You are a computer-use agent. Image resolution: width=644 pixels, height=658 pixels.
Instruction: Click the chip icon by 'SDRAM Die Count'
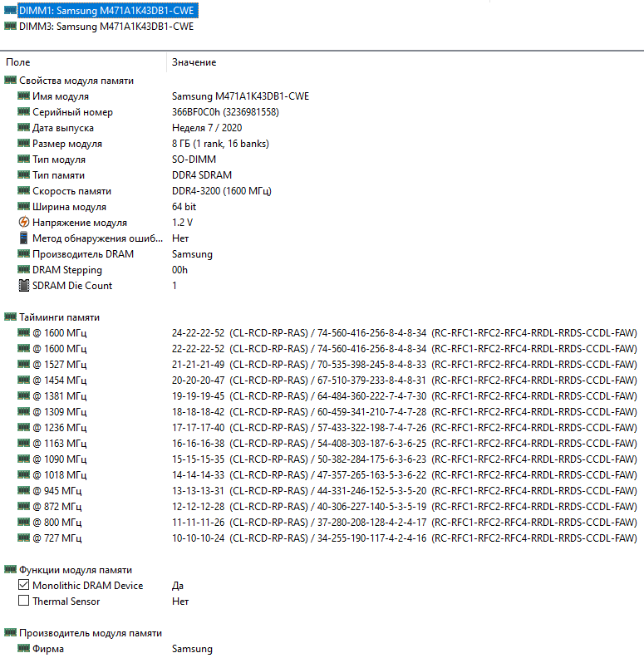point(24,285)
